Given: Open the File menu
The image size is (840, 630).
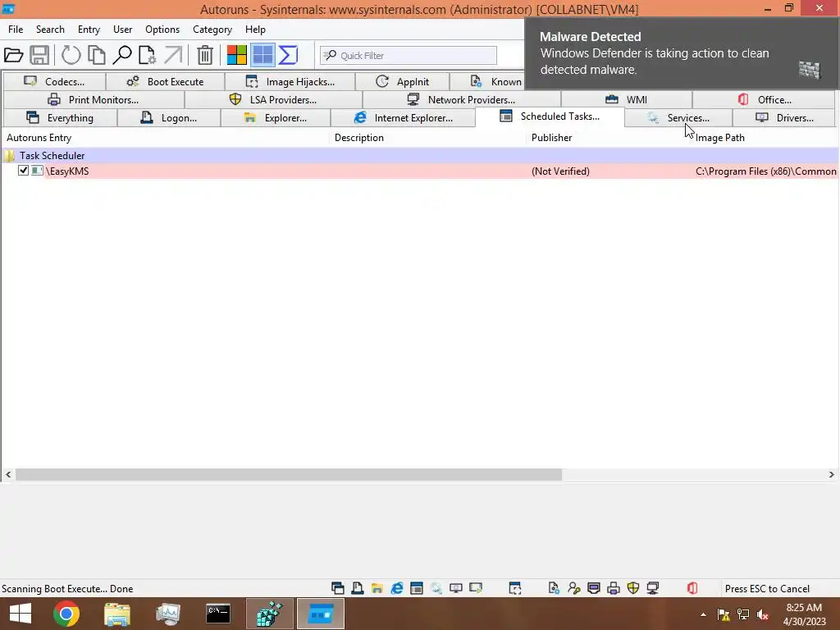Looking at the screenshot, I should pos(16,30).
